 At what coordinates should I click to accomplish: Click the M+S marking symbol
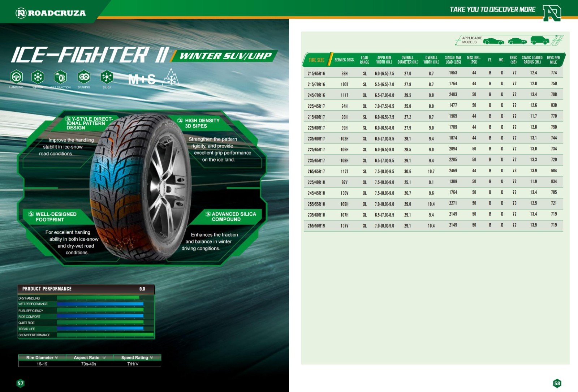point(142,79)
